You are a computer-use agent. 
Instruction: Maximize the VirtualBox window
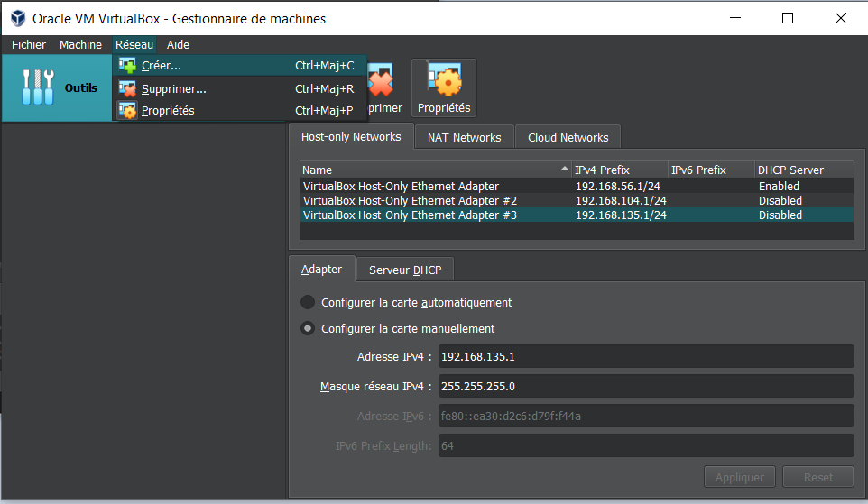tap(787, 18)
